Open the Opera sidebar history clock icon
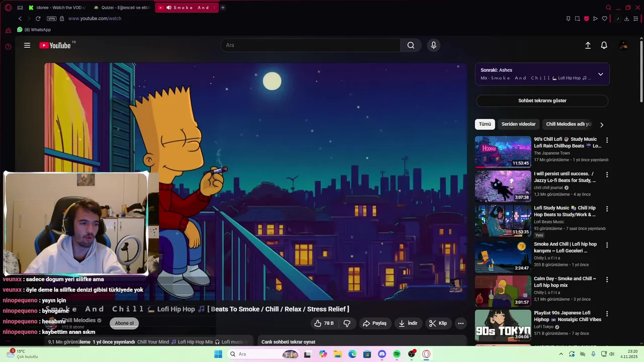The width and height of the screenshot is (644, 362). click(8, 47)
